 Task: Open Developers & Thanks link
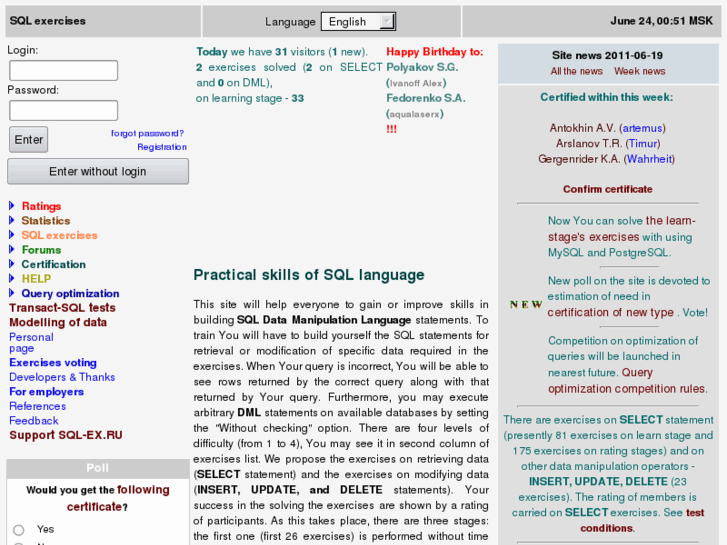pos(62,377)
